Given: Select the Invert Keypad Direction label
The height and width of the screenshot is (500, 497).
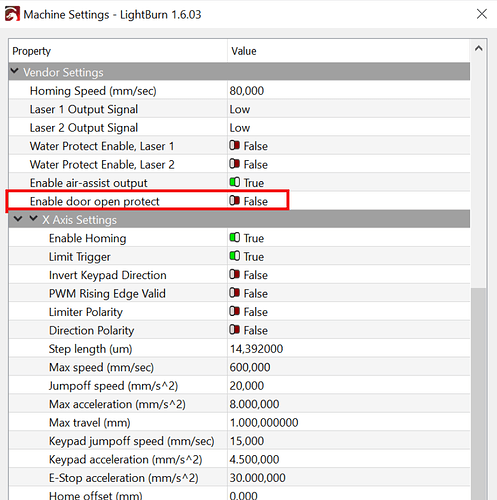Looking at the screenshot, I should click(x=107, y=275).
